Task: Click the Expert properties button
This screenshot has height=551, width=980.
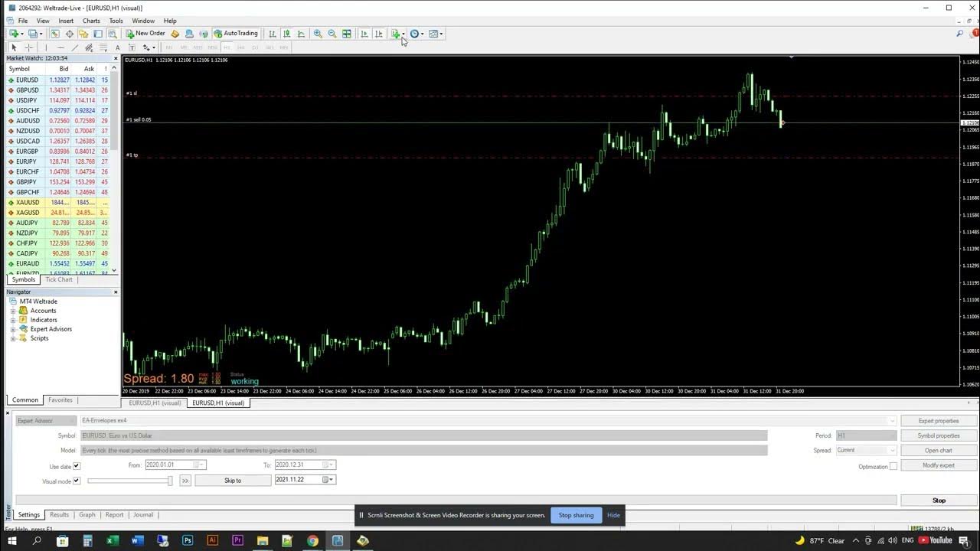Action: coord(939,421)
